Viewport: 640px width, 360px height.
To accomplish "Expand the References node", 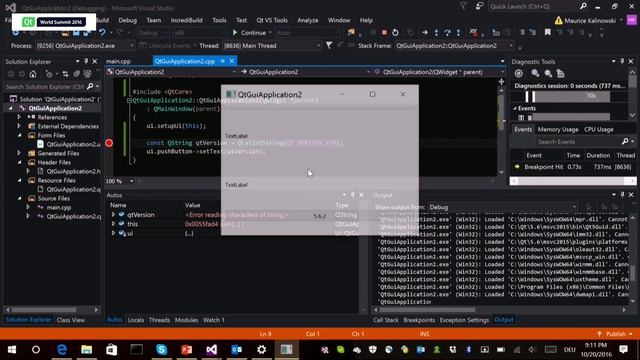I will tap(19, 117).
